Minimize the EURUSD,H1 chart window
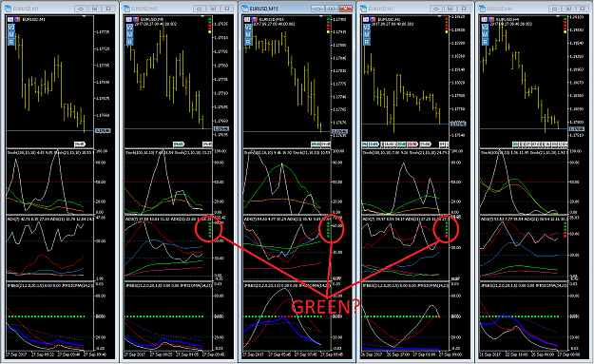This screenshot has width=594, height=364. coord(436,9)
